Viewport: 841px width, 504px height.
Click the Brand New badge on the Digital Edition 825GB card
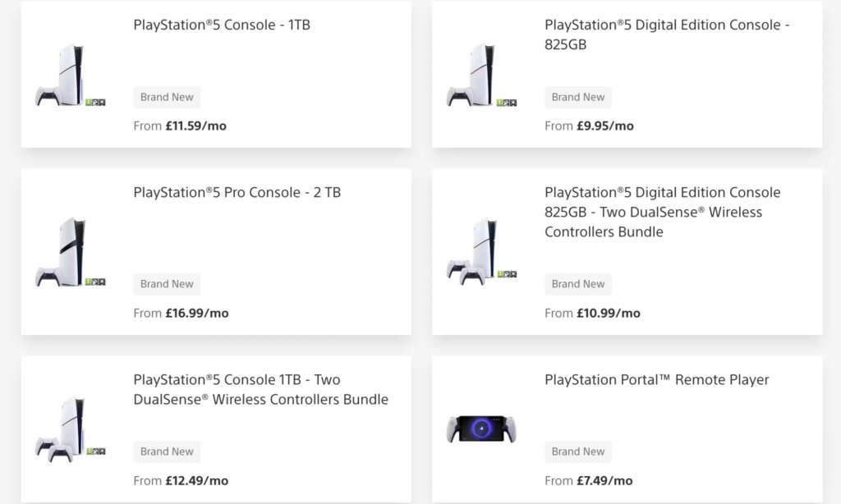coord(578,97)
